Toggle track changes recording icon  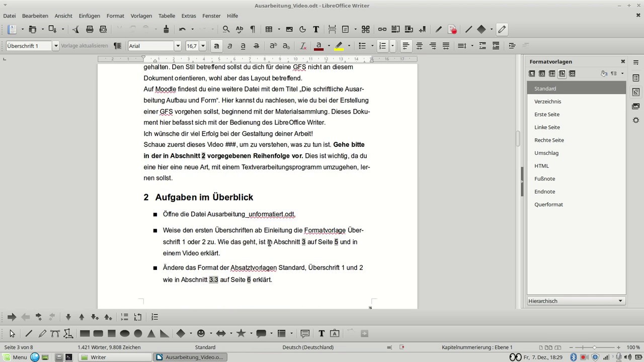(x=452, y=30)
